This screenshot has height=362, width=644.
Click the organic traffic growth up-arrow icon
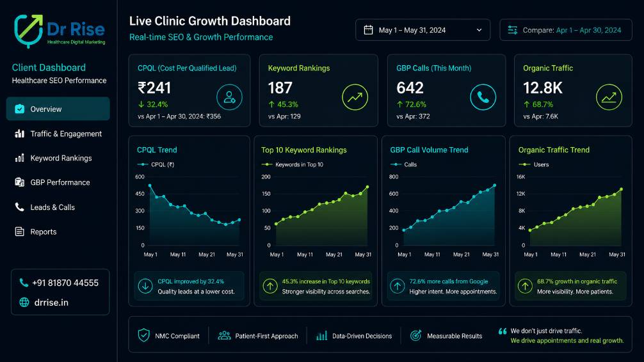(x=525, y=286)
